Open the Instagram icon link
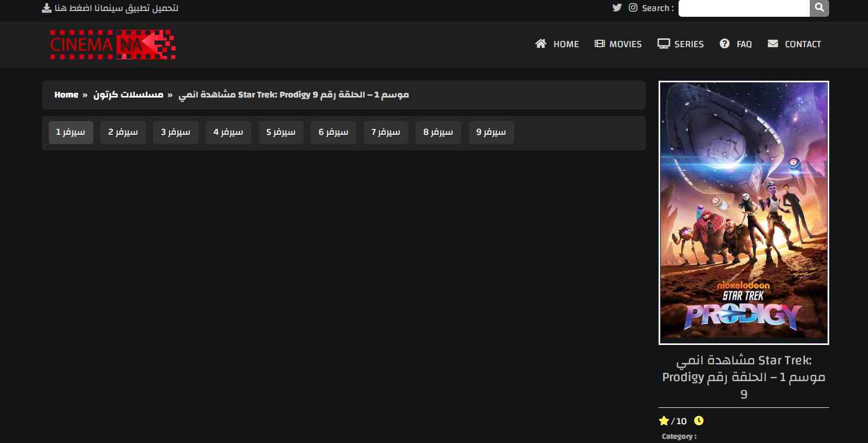The width and height of the screenshot is (868, 443). (633, 8)
